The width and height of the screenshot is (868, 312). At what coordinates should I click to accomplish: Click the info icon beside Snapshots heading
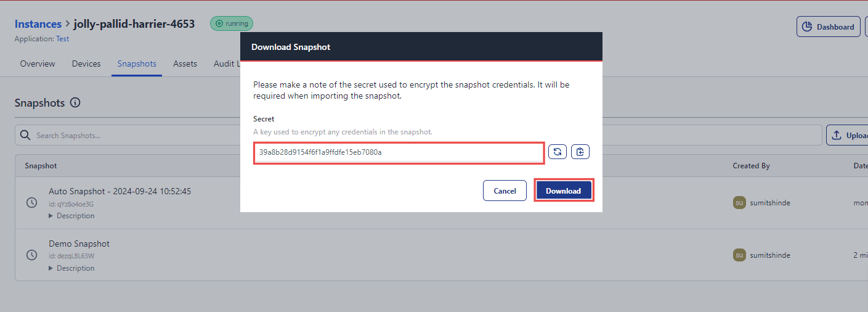[75, 103]
